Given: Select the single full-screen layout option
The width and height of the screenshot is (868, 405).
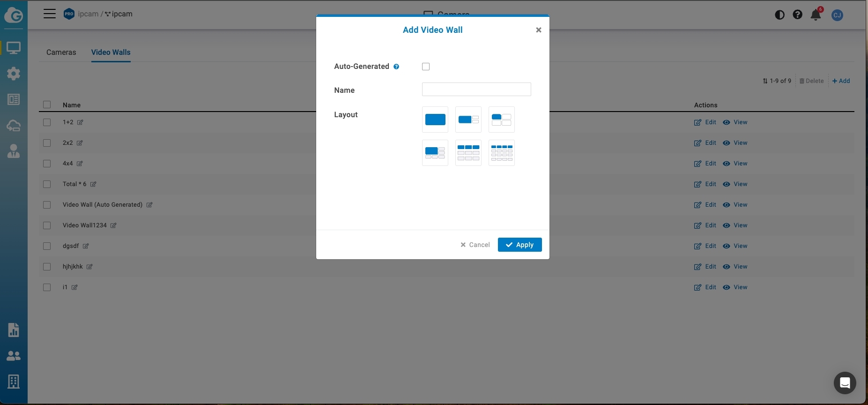Looking at the screenshot, I should (x=435, y=120).
